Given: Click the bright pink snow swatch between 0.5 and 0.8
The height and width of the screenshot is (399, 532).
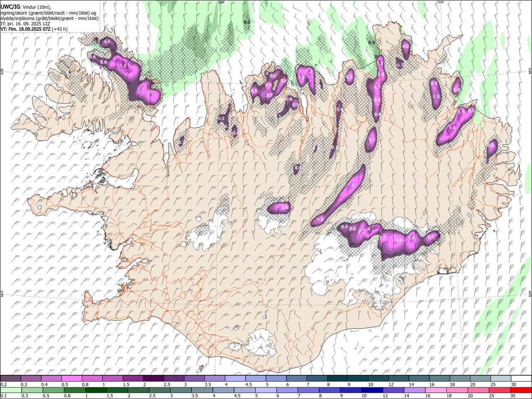Looking at the screenshot, I should pyautogui.click(x=72, y=379).
